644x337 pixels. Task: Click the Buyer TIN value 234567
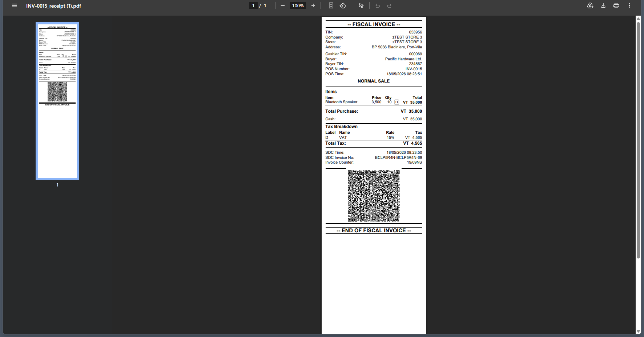point(415,64)
